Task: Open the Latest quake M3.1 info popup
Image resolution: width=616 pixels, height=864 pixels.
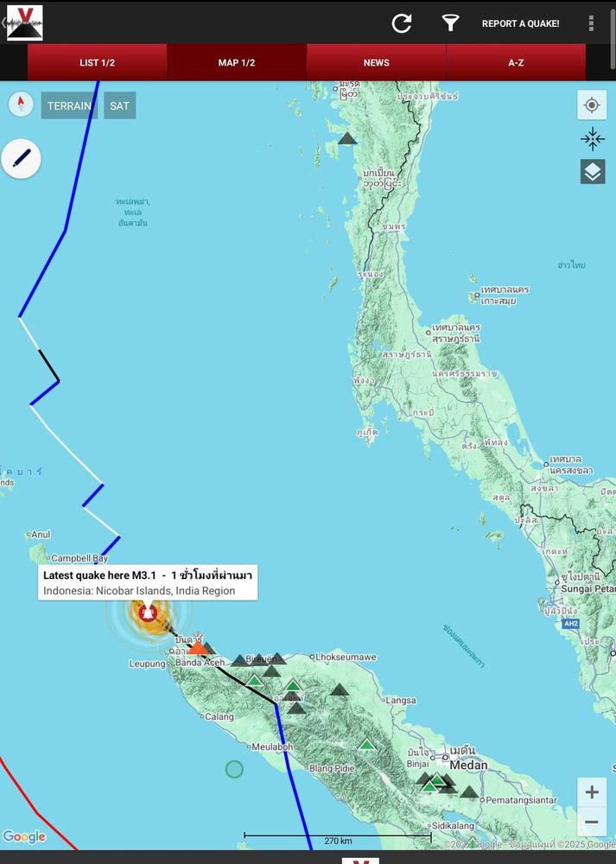Action: [x=148, y=582]
